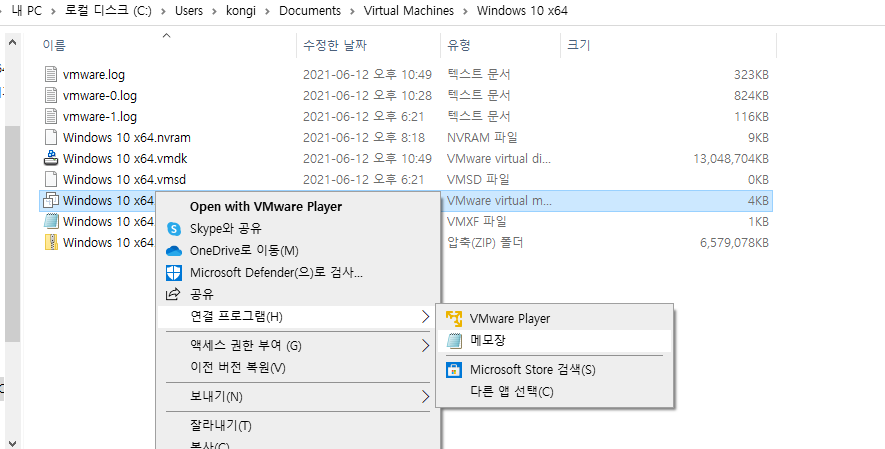This screenshot has height=449, width=885.
Task: Click the VMware Player submenu icon
Action: coord(454,319)
